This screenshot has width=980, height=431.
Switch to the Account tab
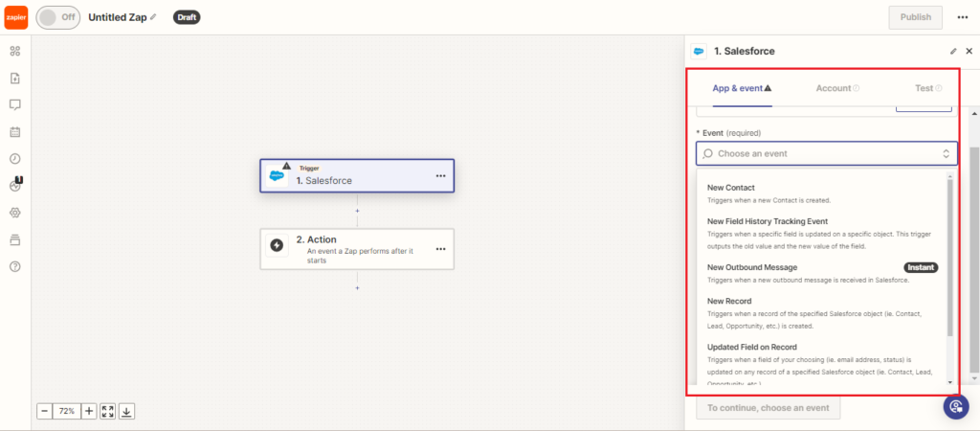[x=837, y=88]
